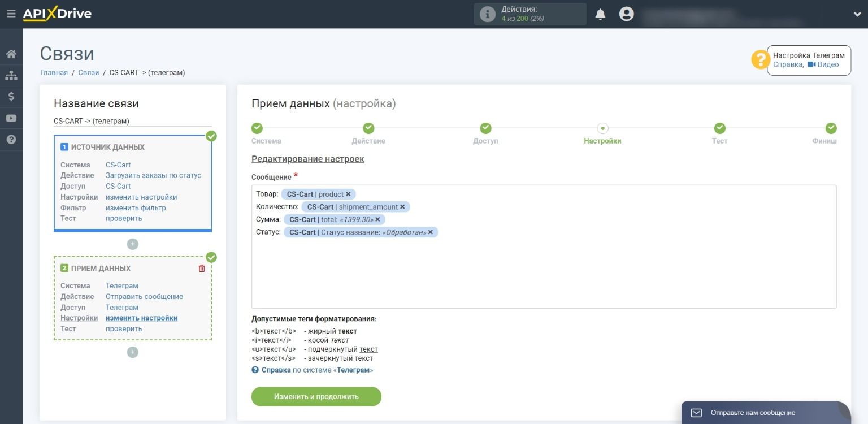Click inside the Сообщение message field

point(544,246)
